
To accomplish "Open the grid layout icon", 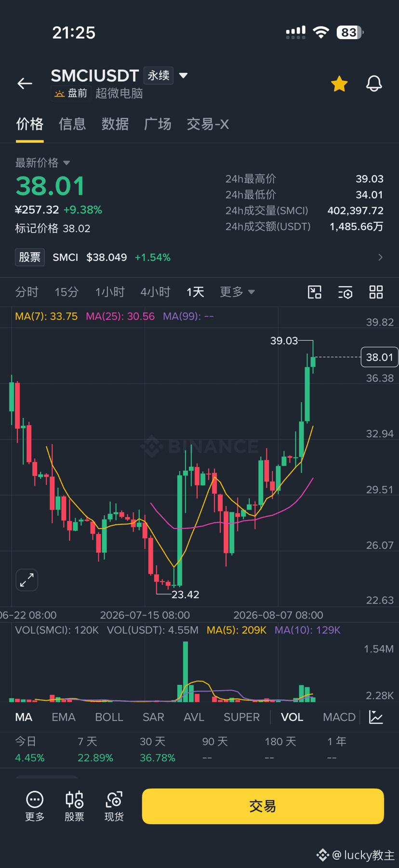I will (376, 292).
